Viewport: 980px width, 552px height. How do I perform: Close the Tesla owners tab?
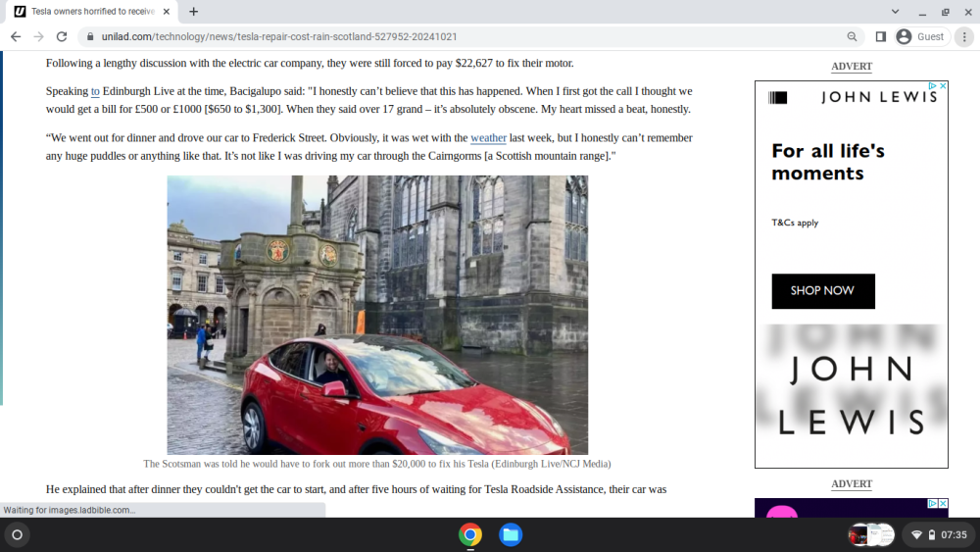coord(167,11)
